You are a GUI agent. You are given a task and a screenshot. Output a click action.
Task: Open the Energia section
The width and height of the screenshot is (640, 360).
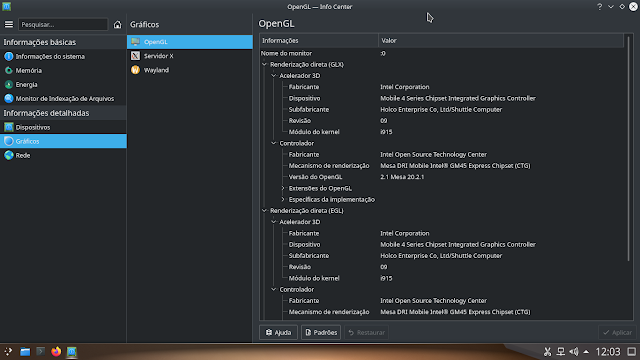pos(63,84)
